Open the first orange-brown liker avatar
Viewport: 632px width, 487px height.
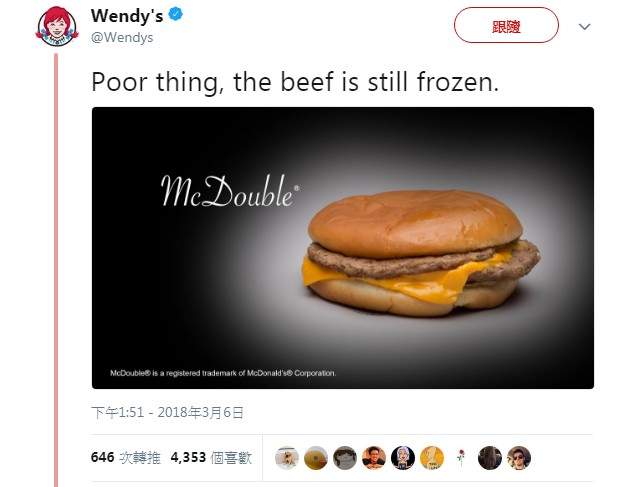point(316,458)
